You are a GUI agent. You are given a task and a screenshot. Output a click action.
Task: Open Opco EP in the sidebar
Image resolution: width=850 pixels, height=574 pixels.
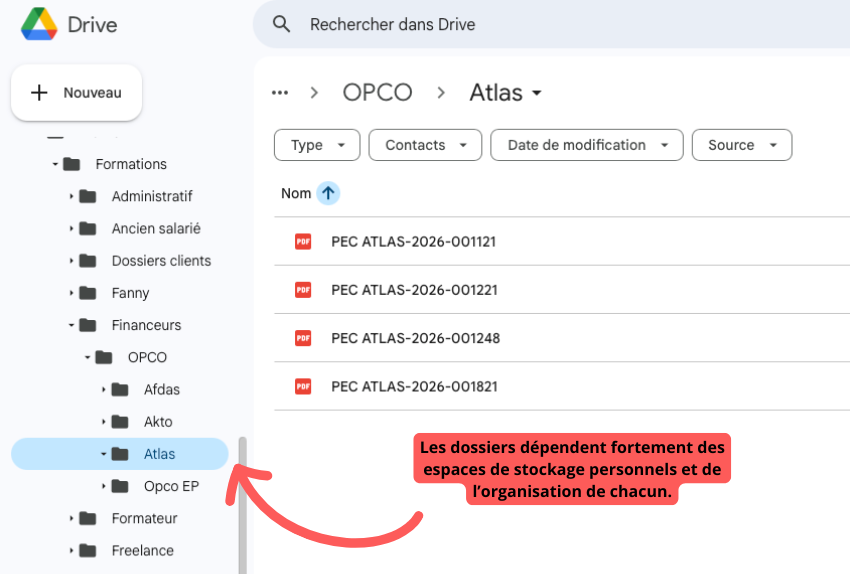point(171,486)
